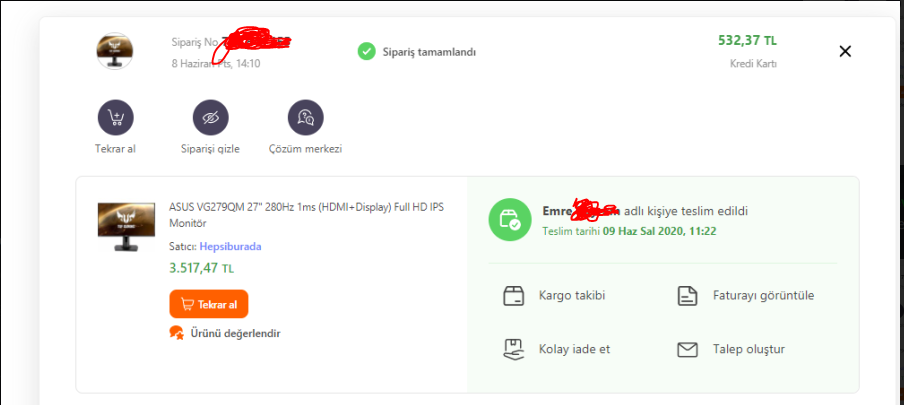Click the orange Tekrar al button

209,304
